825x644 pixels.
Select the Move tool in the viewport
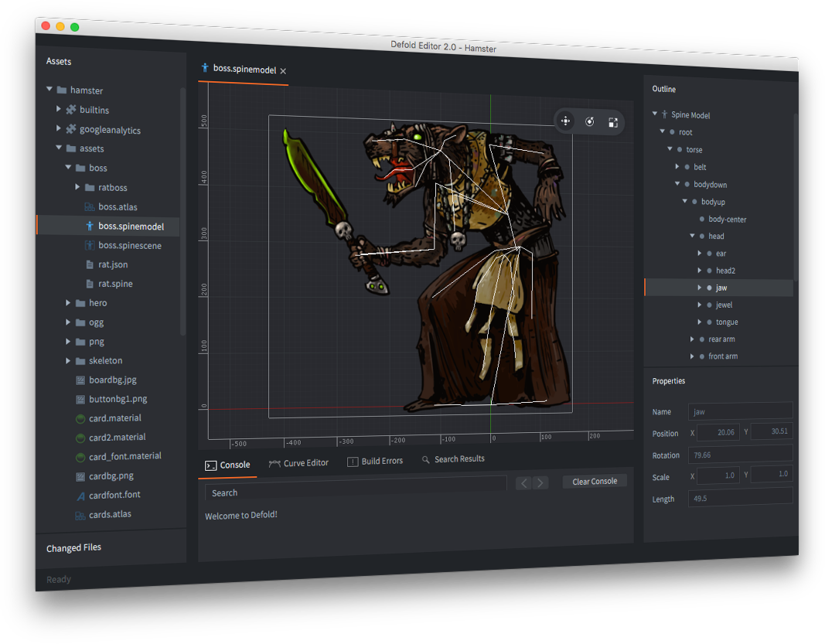click(x=565, y=121)
